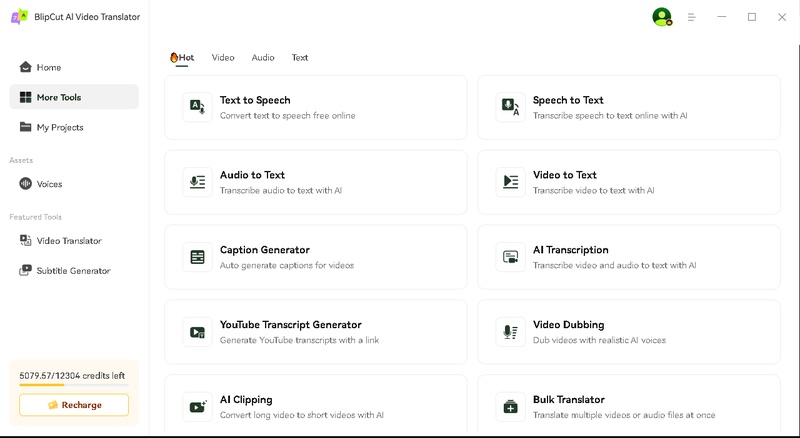Open the hamburger menu in title bar

point(691,17)
